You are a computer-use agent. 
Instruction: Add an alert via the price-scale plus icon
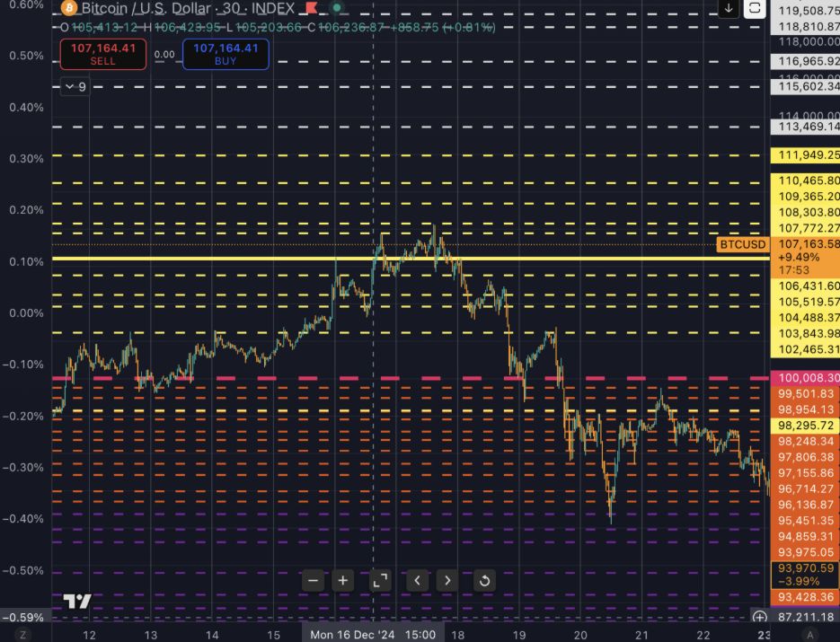760,618
